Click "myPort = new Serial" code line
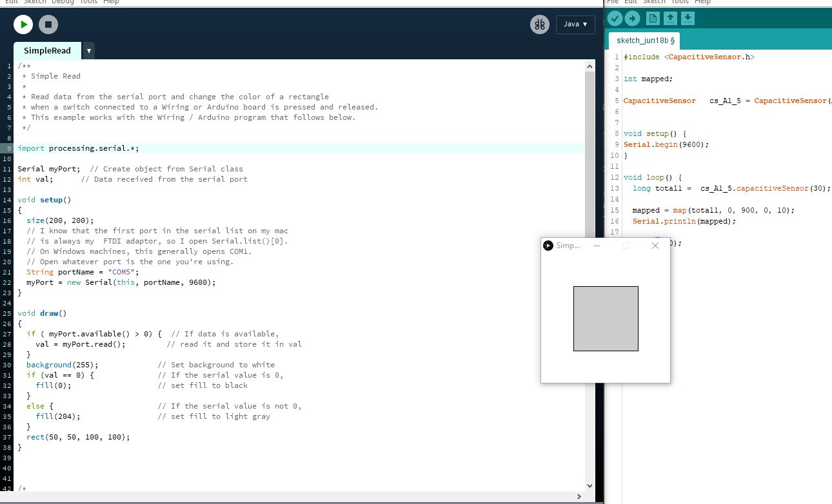832x504 pixels. (x=121, y=282)
